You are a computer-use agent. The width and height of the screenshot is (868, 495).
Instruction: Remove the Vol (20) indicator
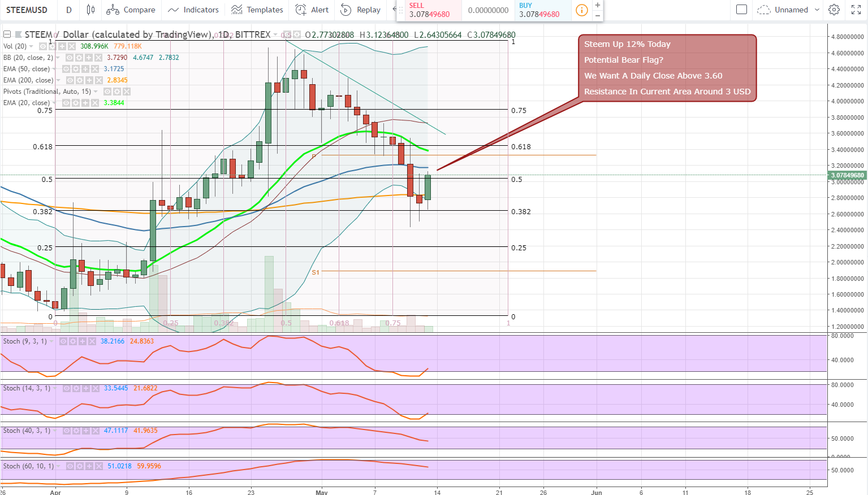tap(72, 46)
